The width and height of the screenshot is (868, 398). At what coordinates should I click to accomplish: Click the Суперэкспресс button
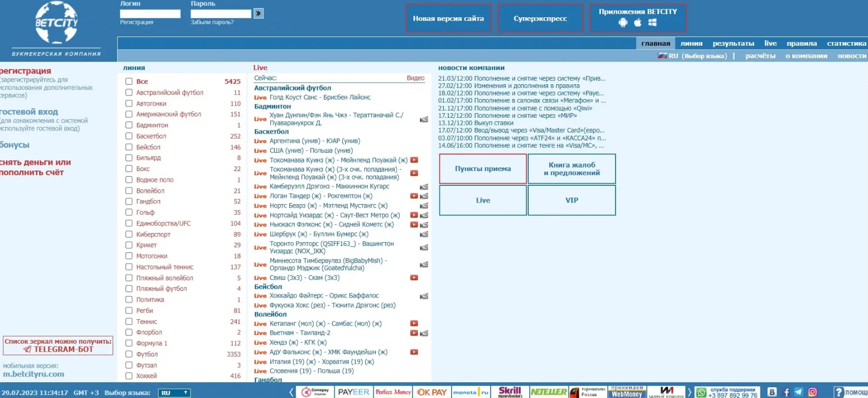tap(540, 18)
